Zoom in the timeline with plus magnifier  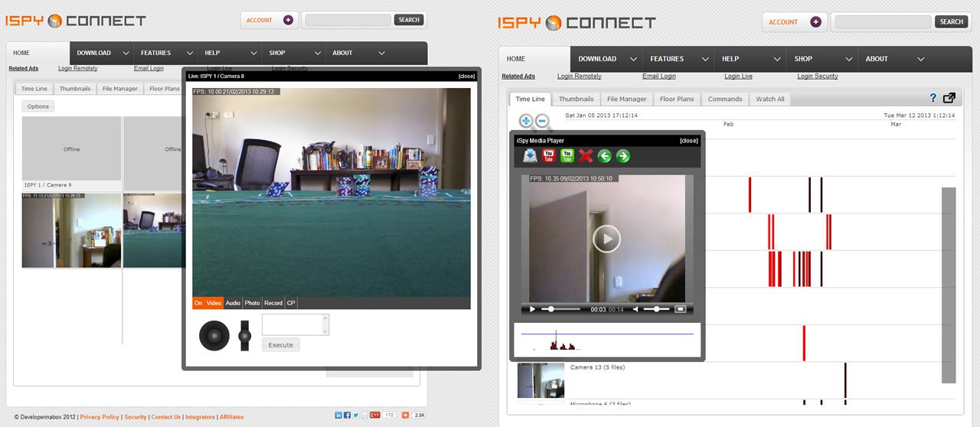pos(526,121)
